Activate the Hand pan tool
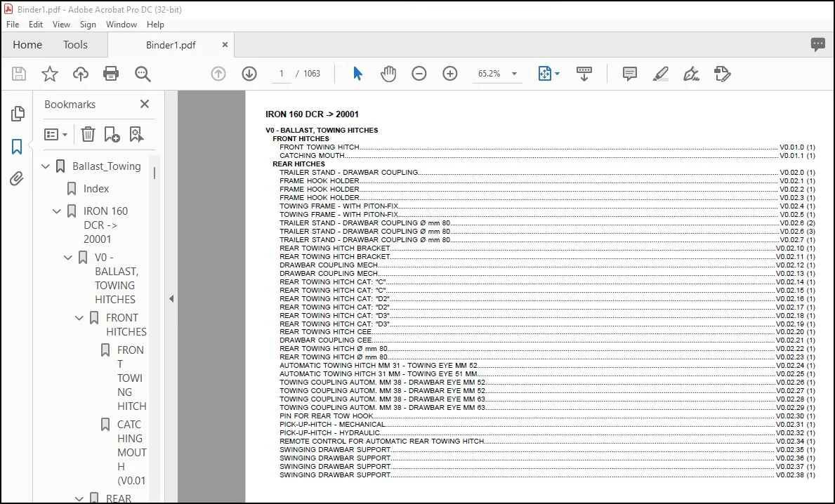The height and width of the screenshot is (504, 835). (388, 74)
